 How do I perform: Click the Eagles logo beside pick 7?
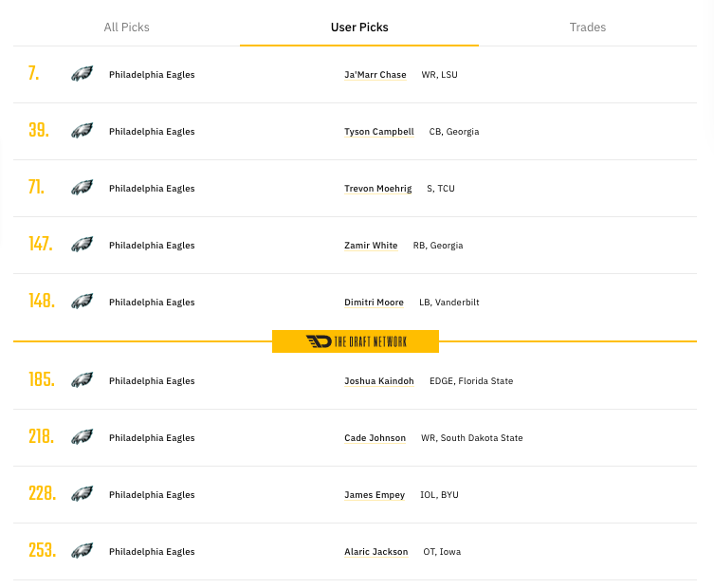click(x=82, y=74)
